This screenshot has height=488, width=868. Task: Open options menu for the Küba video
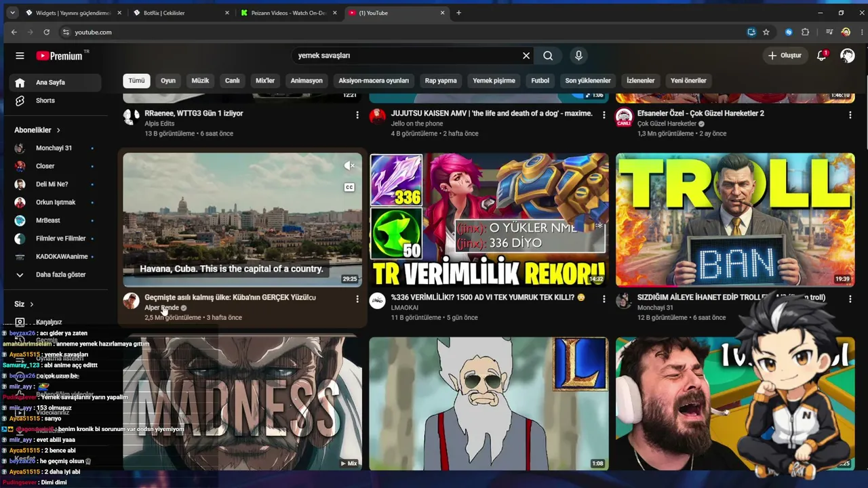(x=357, y=299)
